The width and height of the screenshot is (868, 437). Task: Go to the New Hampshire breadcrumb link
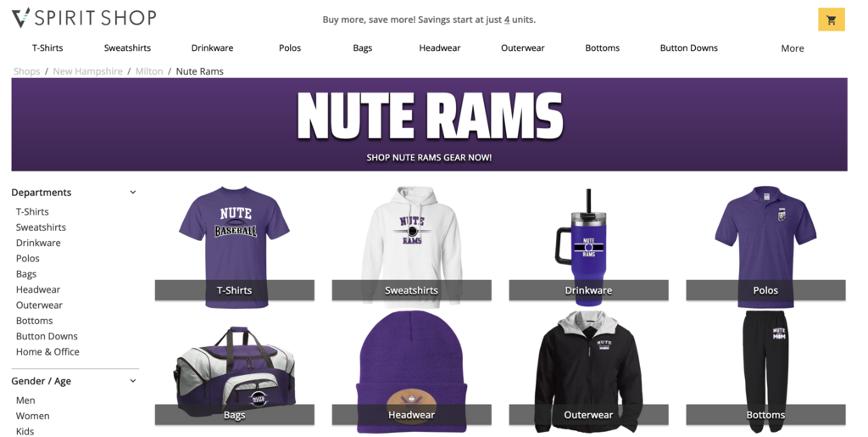[x=87, y=71]
